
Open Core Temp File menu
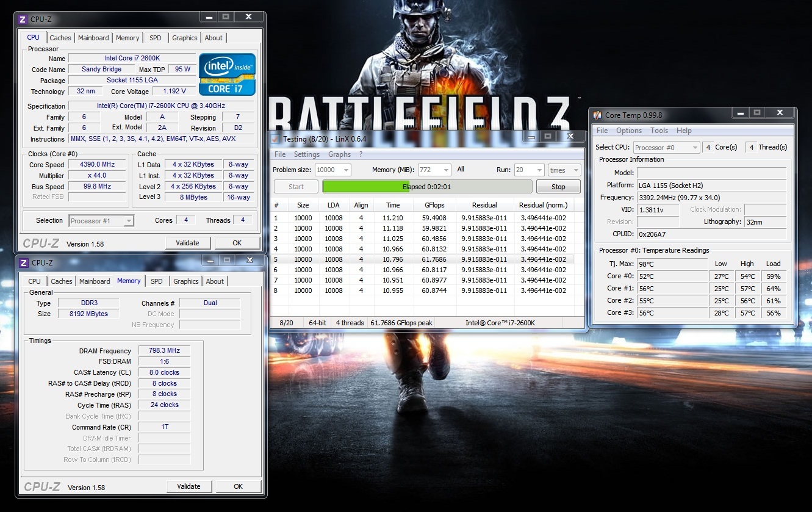(x=602, y=131)
